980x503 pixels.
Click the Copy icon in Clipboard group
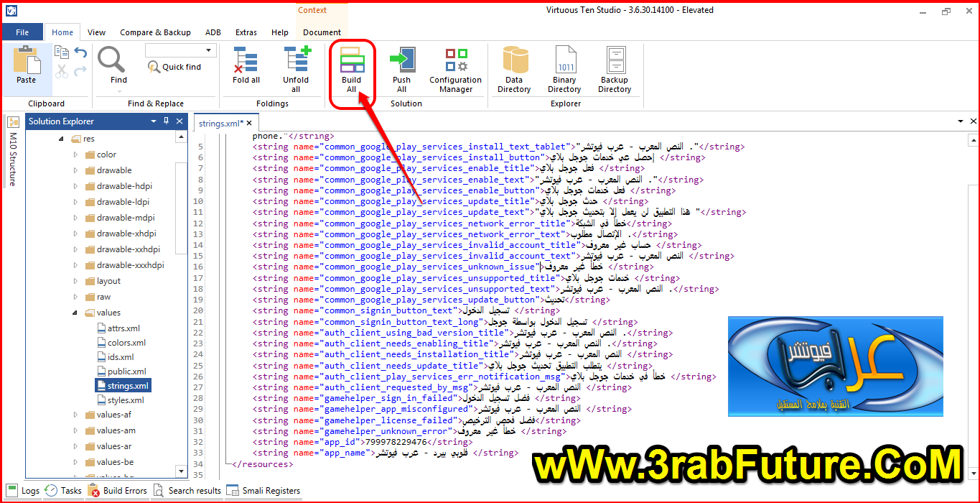tap(62, 52)
